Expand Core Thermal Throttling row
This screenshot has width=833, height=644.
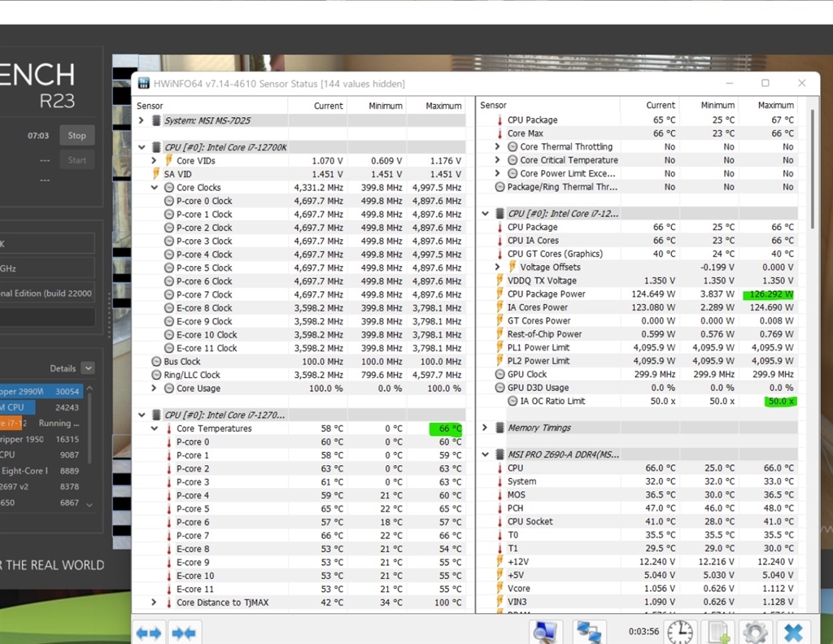(498, 146)
